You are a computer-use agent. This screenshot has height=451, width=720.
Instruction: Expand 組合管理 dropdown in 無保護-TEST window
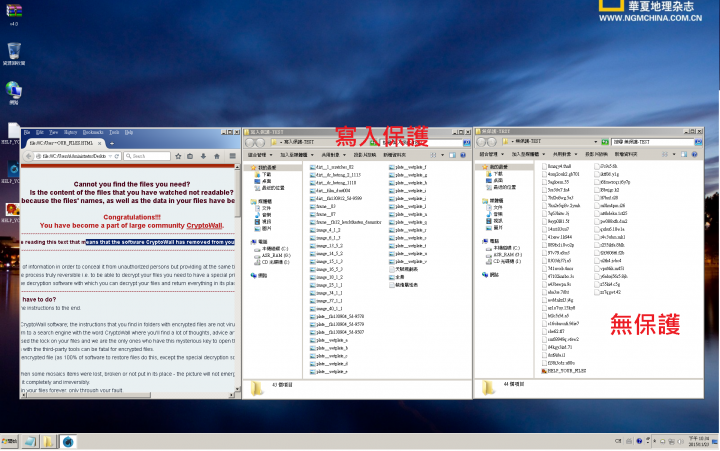click(491, 154)
